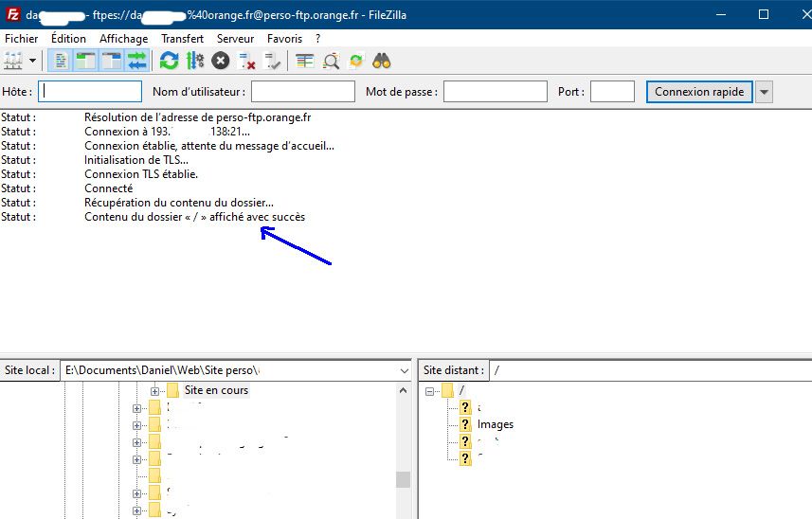Click the Connexion rapide button
Screen dimensions: 812x519
(700, 92)
